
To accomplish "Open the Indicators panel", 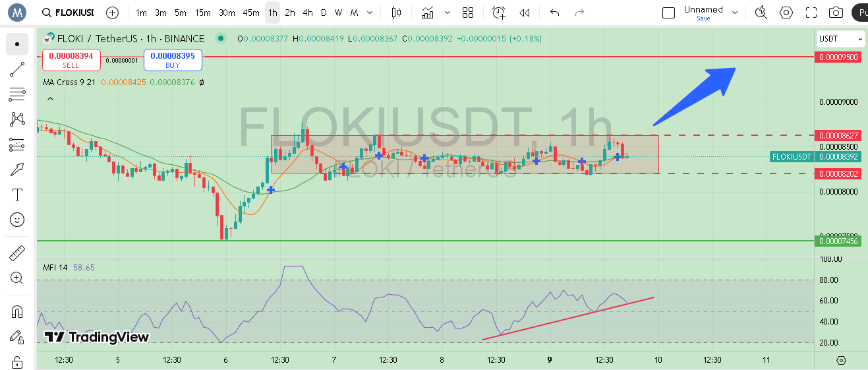I will [428, 13].
